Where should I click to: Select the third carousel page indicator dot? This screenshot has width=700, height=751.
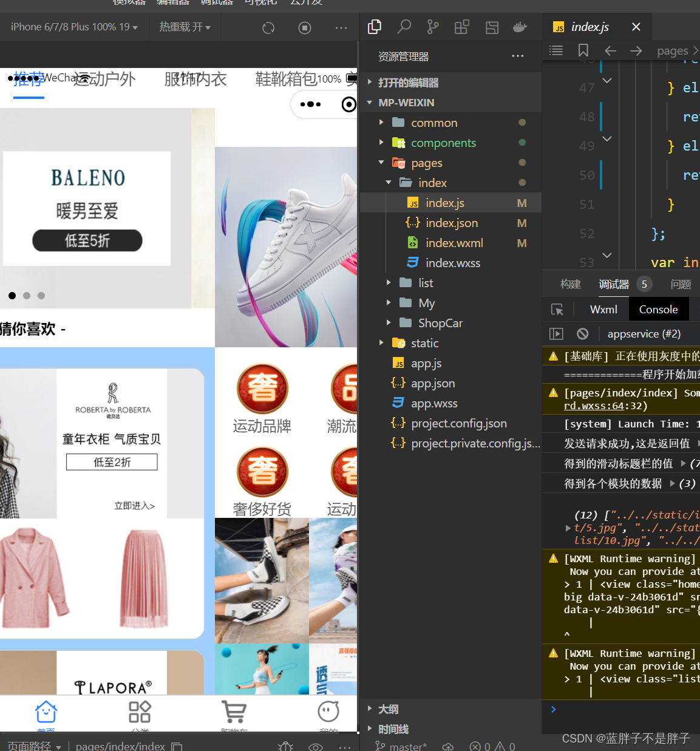click(x=41, y=296)
